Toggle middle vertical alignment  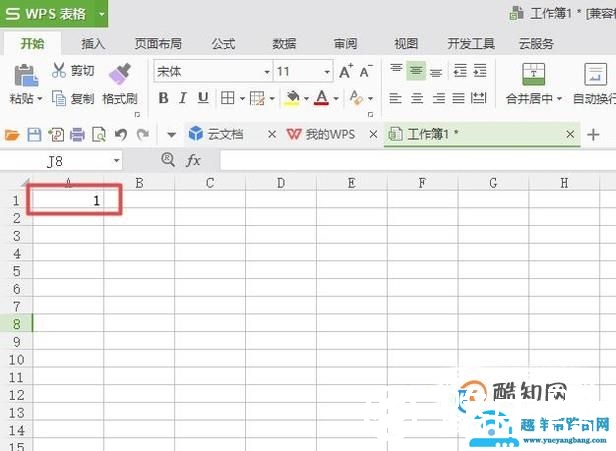click(416, 71)
